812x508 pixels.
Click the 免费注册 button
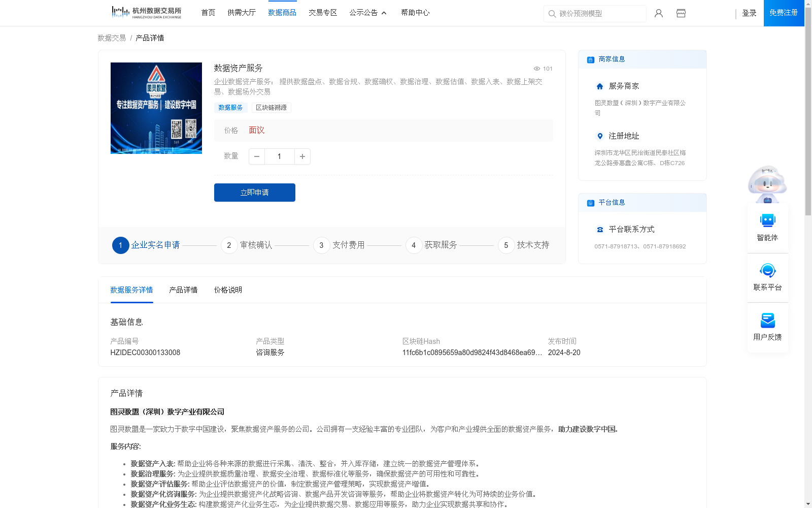click(x=784, y=13)
